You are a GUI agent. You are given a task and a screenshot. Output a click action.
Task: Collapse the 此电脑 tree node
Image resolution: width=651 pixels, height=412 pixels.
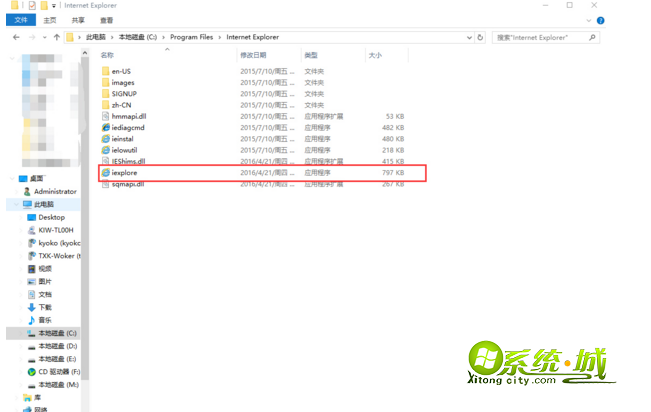(17, 204)
